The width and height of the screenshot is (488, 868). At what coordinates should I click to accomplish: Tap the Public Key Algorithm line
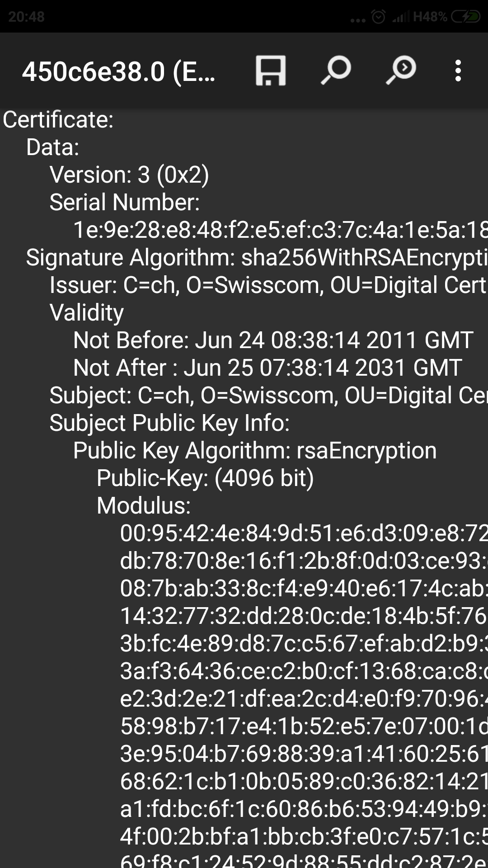[x=255, y=450]
